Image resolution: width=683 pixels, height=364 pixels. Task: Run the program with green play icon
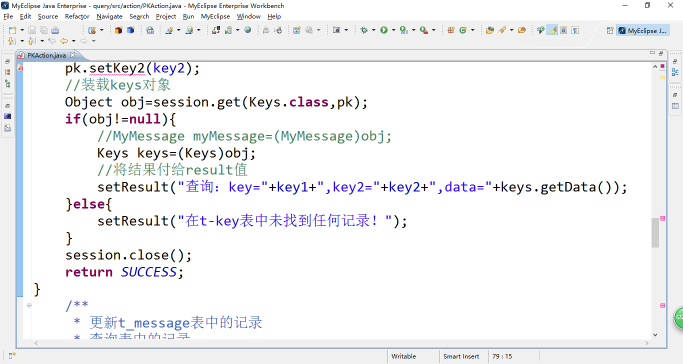(384, 30)
